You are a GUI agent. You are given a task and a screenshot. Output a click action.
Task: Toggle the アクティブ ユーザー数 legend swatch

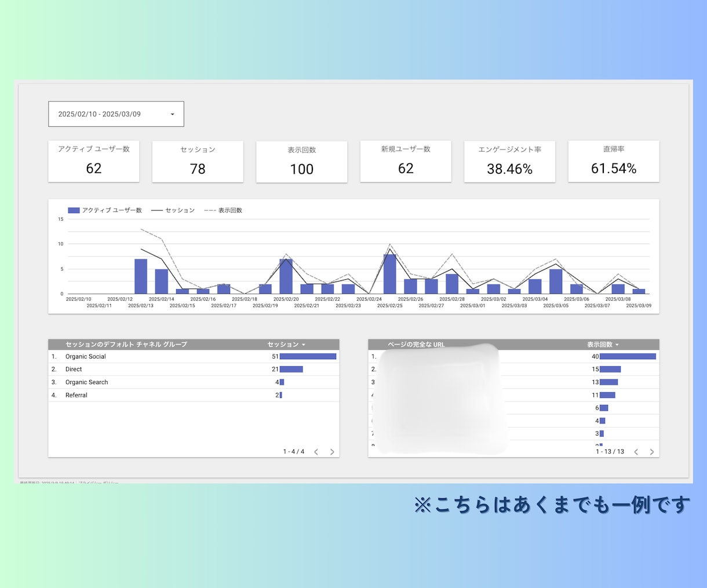point(74,210)
